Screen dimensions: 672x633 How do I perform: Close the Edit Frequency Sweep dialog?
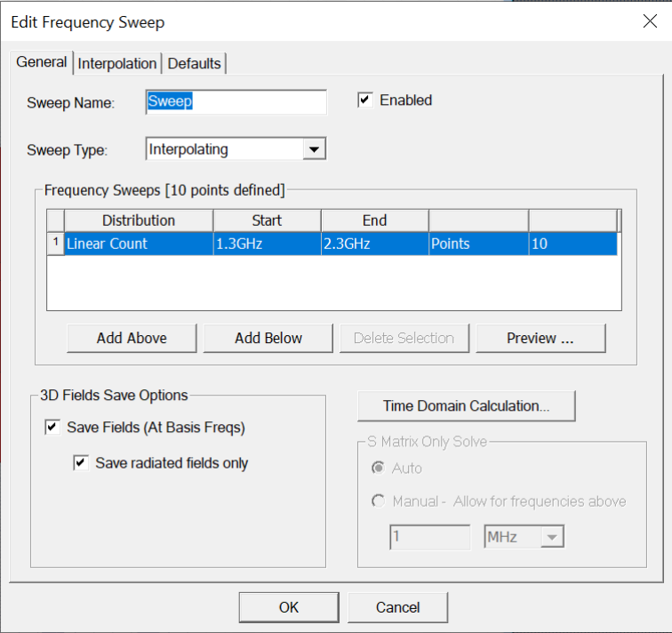point(650,22)
